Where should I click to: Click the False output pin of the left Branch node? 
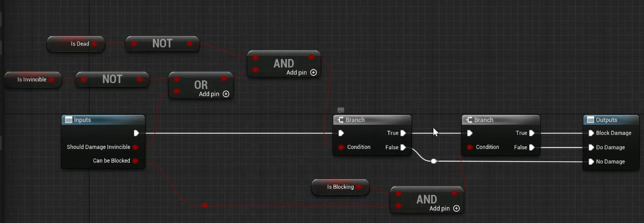pos(403,147)
